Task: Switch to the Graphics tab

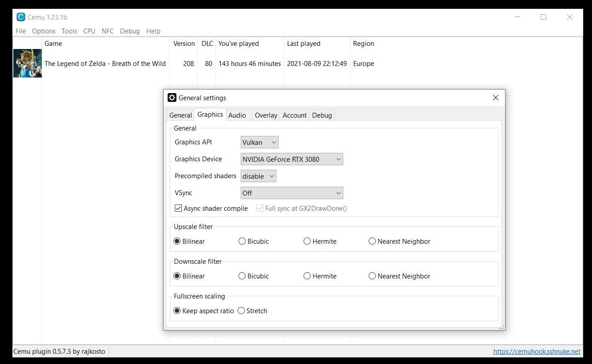Action: pos(210,115)
